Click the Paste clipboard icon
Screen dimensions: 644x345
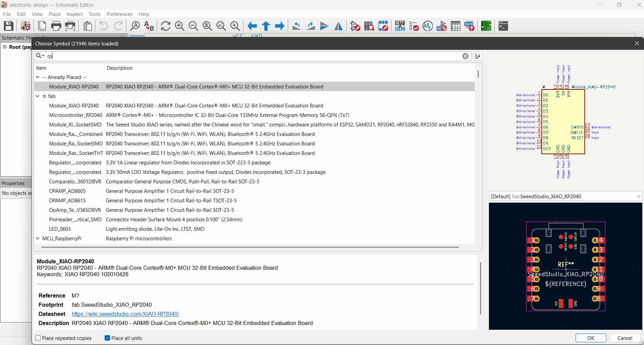(x=88, y=26)
